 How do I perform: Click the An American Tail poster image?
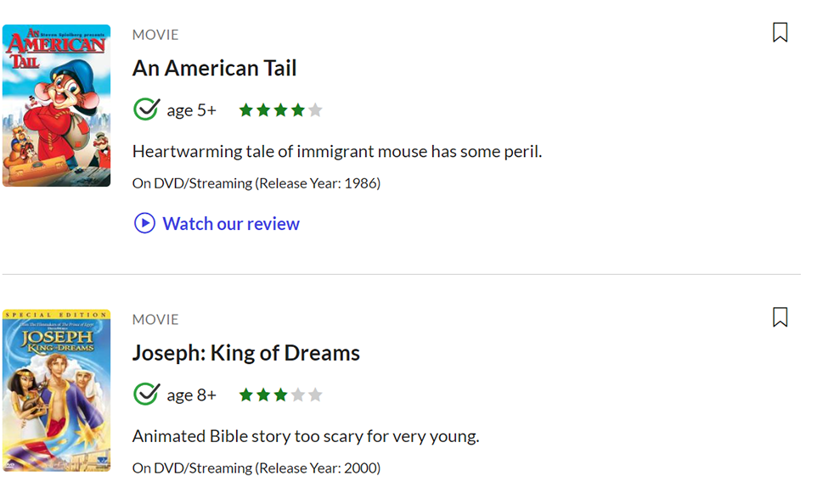pyautogui.click(x=56, y=104)
